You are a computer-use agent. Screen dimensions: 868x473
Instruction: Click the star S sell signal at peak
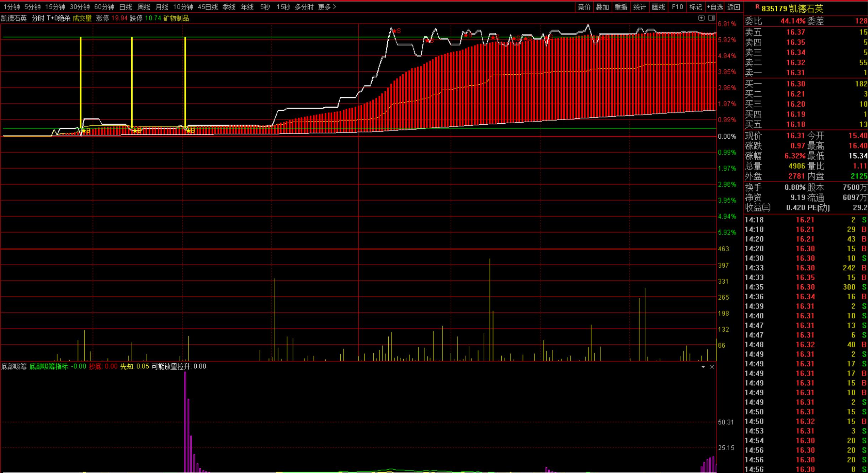tap(396, 31)
